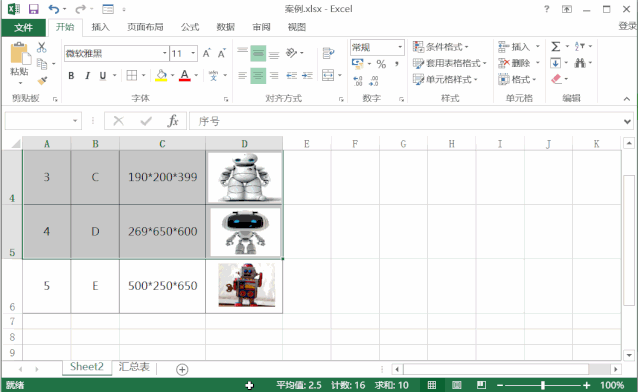Select the 汇总表 sheet tab

tap(134, 367)
